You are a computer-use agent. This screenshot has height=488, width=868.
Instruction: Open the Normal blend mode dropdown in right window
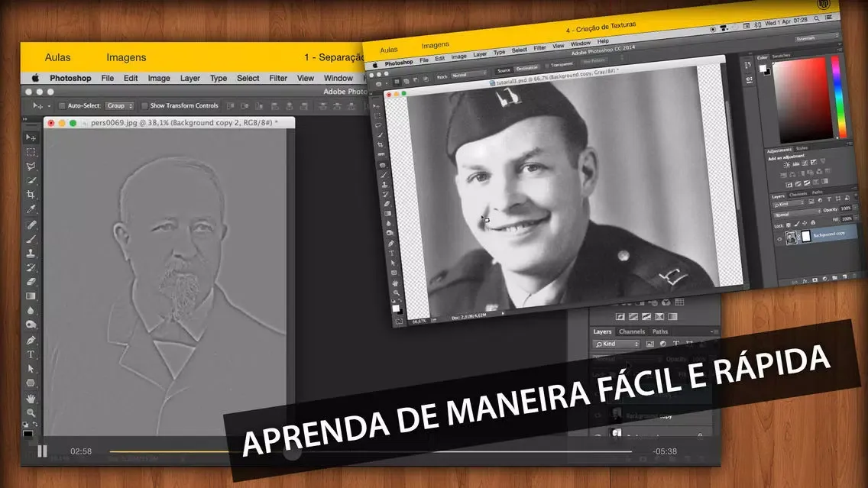click(x=797, y=214)
